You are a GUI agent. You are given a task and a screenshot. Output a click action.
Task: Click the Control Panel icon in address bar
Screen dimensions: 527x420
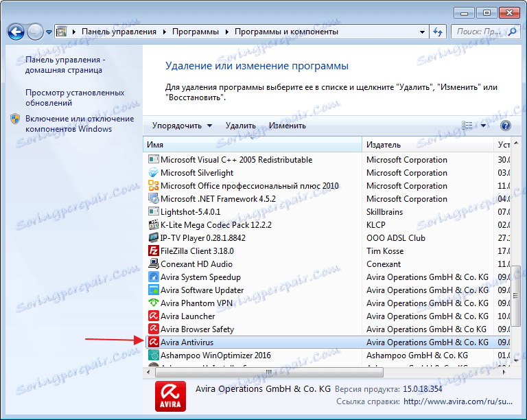coord(62,32)
